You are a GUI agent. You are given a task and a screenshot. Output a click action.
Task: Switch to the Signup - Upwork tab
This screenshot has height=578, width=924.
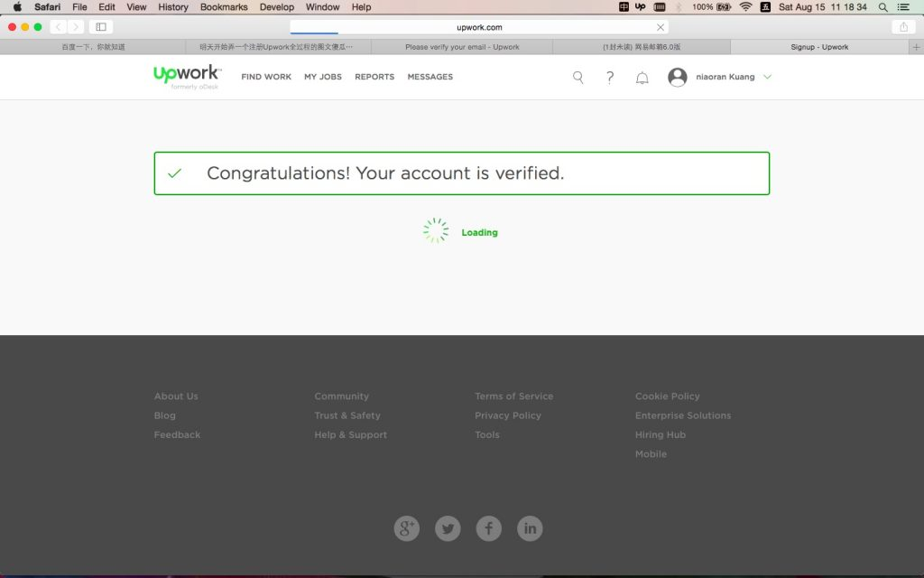(818, 46)
